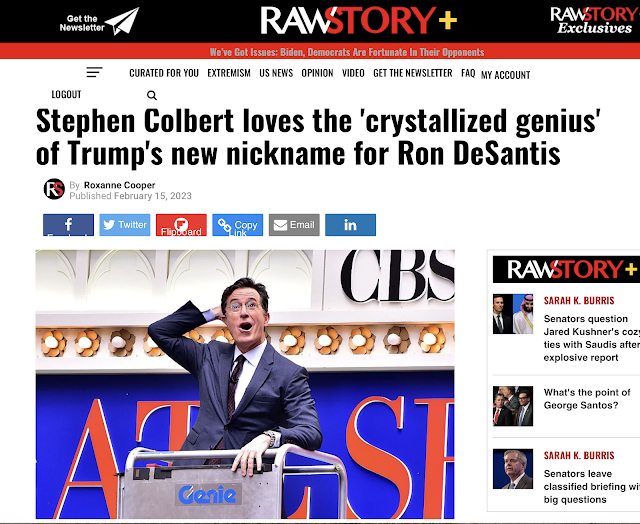This screenshot has width=640, height=524.
Task: Go to the Extremism section
Action: (x=229, y=73)
